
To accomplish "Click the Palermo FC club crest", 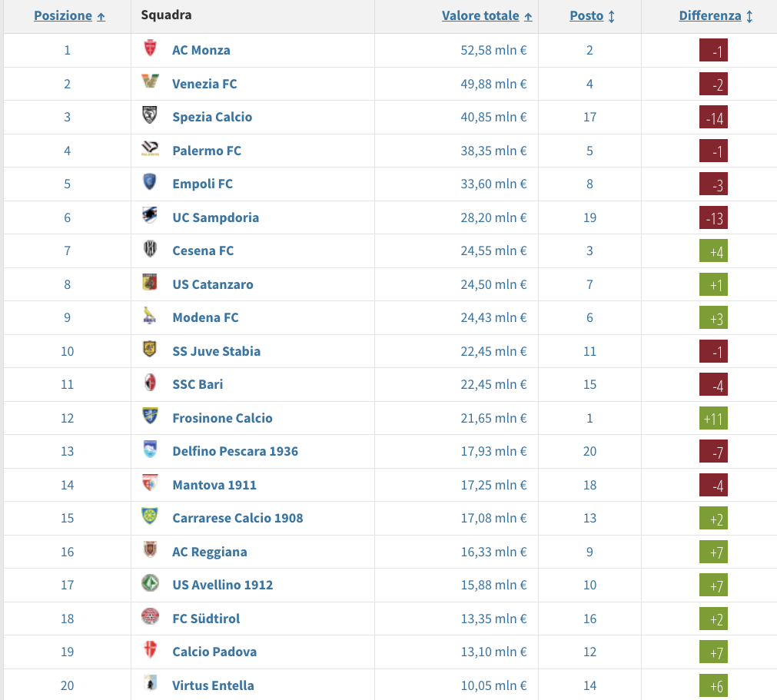I will 150,150.
